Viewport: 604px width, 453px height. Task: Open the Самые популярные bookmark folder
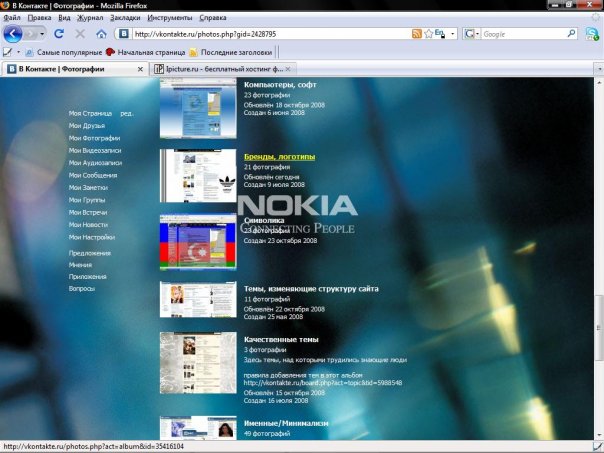point(63,52)
